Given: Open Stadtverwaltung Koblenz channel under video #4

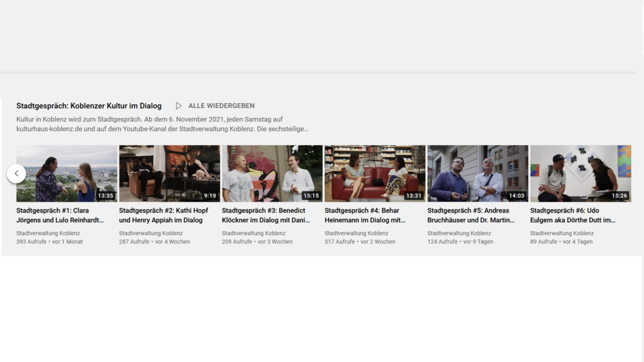Looking at the screenshot, I should click(x=356, y=233).
